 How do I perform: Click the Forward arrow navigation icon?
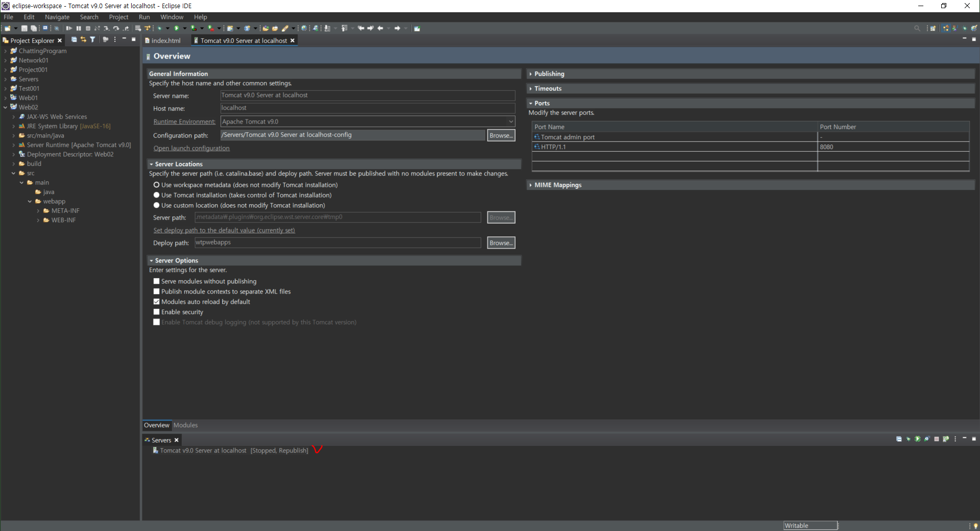click(x=397, y=28)
